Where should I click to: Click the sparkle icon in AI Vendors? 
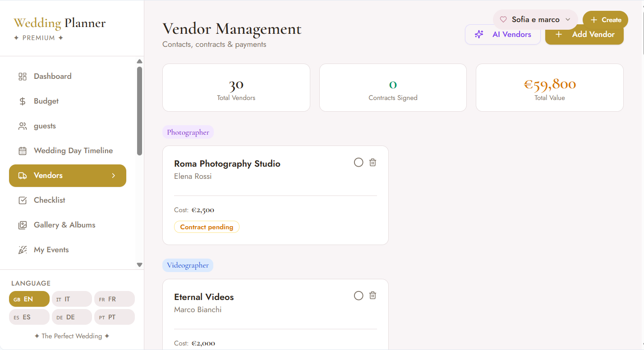point(479,34)
